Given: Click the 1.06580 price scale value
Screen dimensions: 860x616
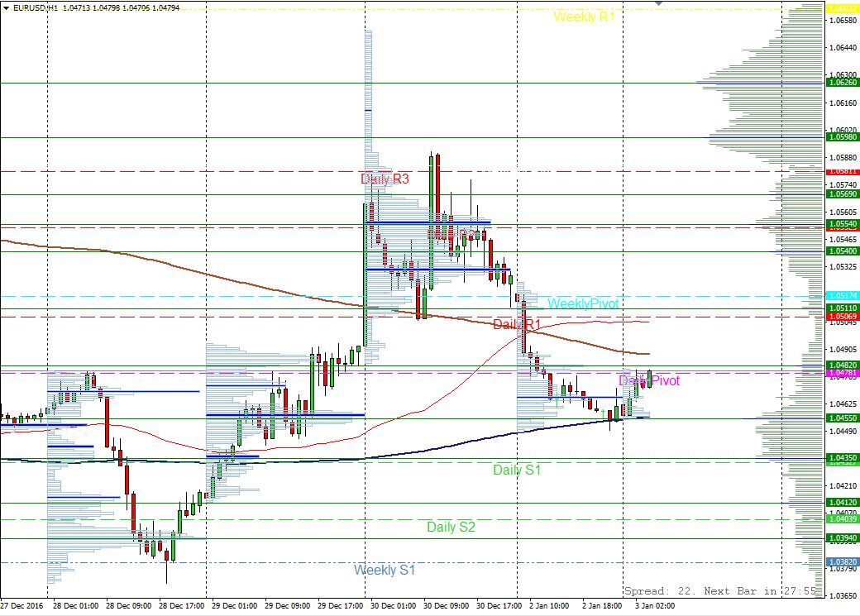Looking at the screenshot, I should (843, 21).
